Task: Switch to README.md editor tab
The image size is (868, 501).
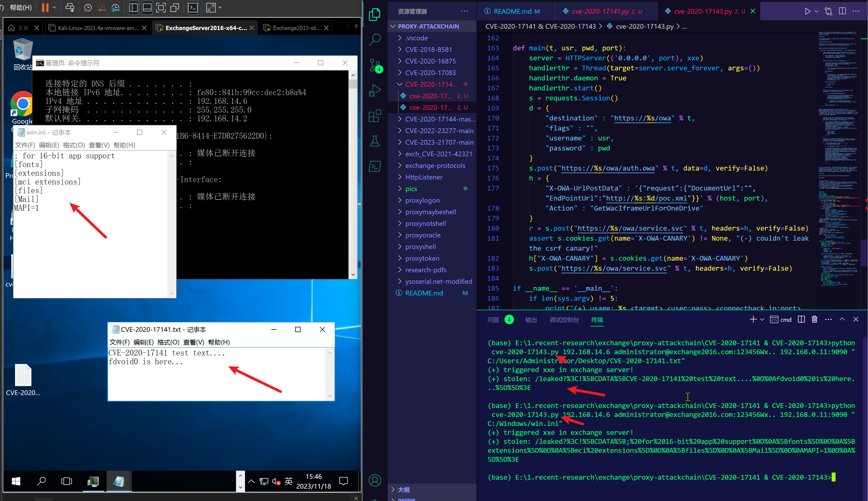Action: 512,11
